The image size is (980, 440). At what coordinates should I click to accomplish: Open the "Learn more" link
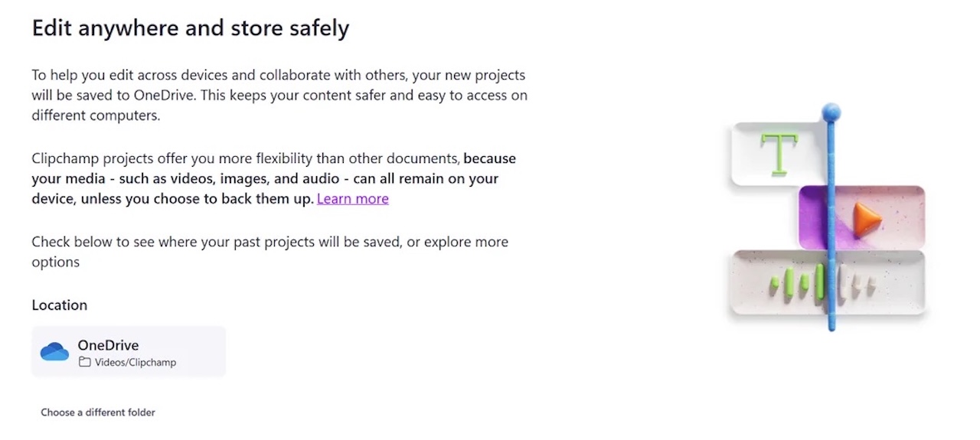tap(352, 199)
